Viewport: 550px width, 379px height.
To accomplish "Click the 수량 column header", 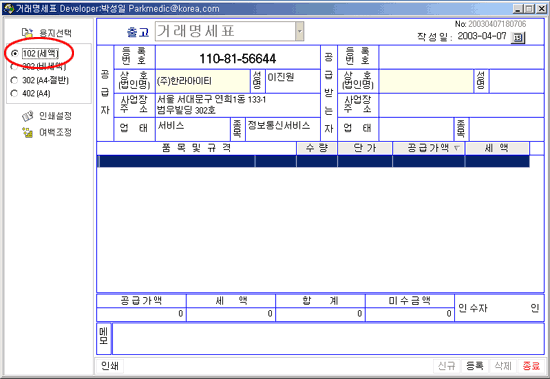I will [317, 148].
